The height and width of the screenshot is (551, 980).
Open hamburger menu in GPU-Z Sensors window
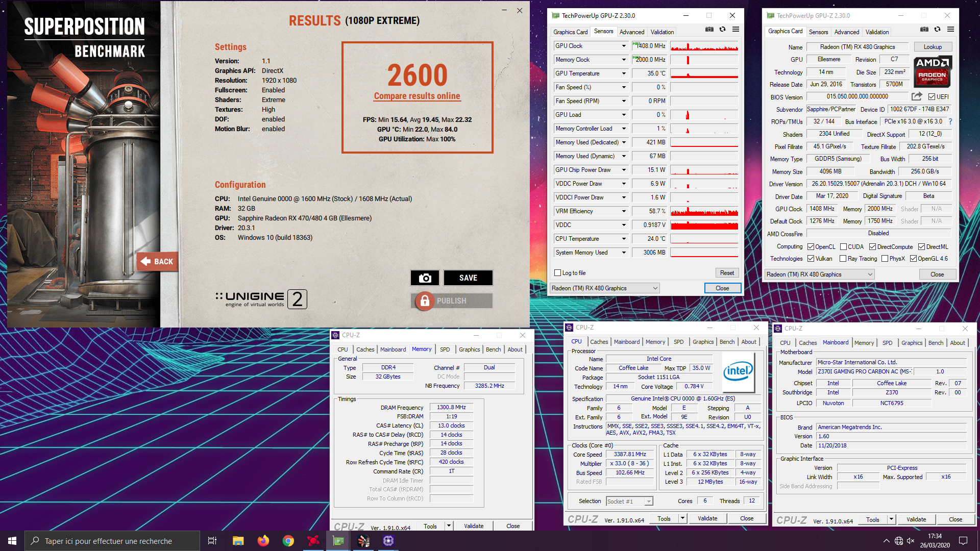click(x=736, y=30)
